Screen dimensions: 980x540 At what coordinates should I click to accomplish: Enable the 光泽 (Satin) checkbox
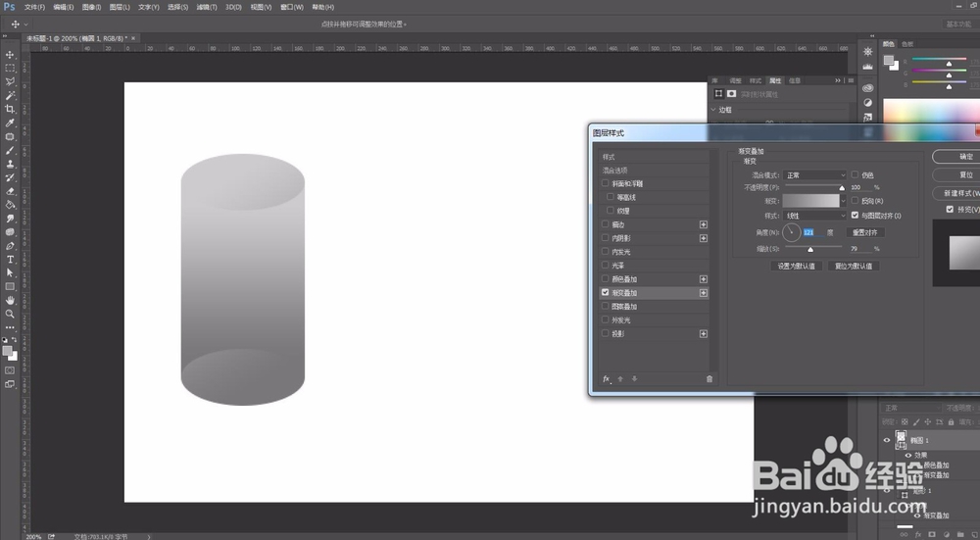605,265
